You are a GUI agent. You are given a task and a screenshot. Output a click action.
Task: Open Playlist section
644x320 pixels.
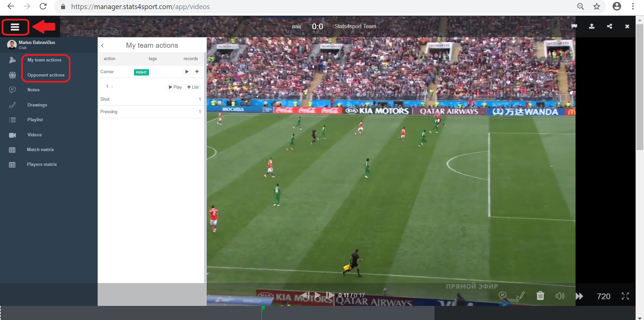tap(35, 120)
